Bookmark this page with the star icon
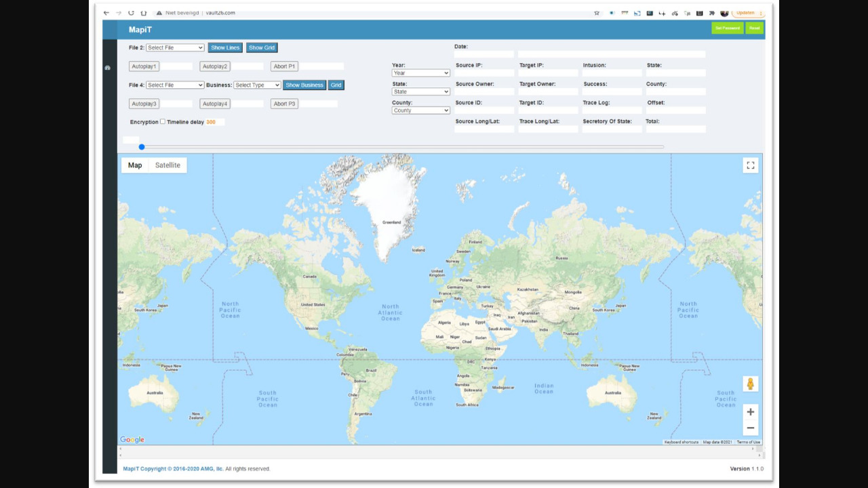This screenshot has height=488, width=868. click(x=597, y=13)
